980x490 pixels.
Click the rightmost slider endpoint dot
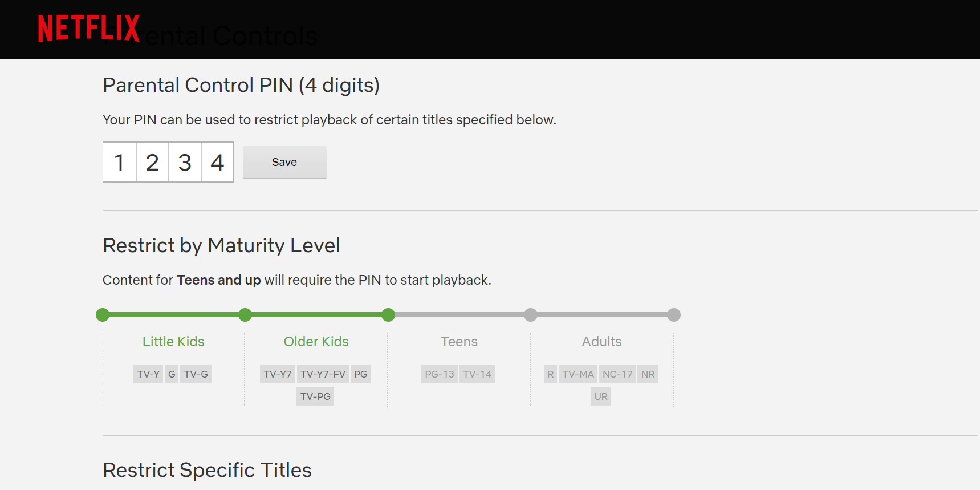(674, 314)
